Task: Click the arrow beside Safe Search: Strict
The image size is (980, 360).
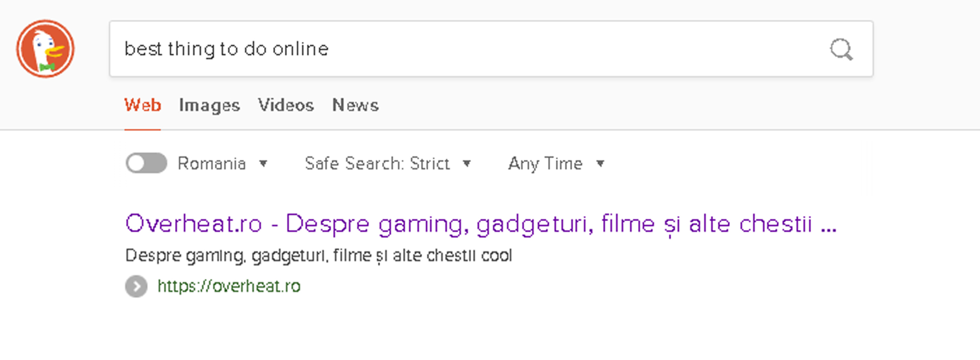Action: coord(467,163)
